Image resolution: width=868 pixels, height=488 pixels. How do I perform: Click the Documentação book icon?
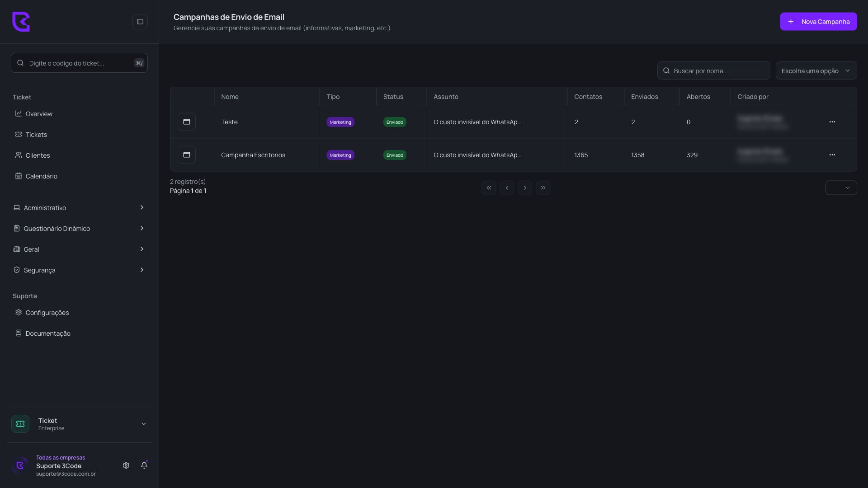click(19, 333)
